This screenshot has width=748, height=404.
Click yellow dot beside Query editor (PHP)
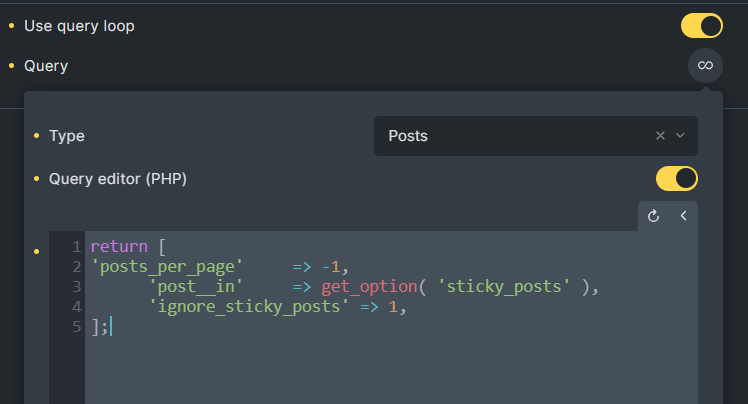tap(36, 179)
